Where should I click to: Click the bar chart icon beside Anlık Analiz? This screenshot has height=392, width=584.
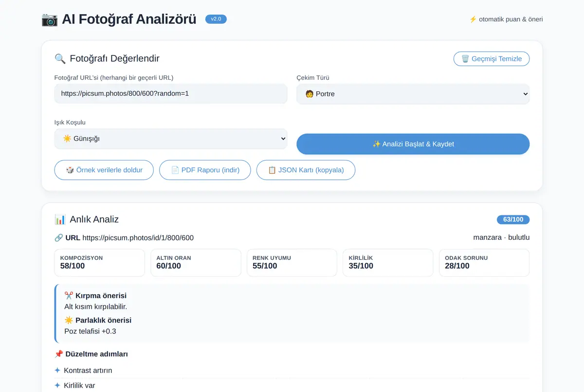click(60, 219)
